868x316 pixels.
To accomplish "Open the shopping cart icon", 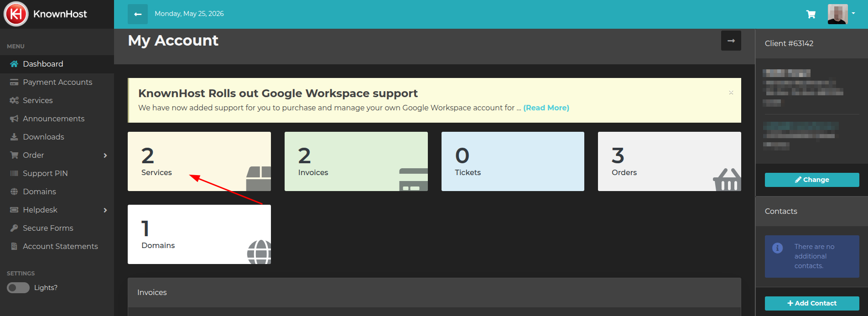I will pyautogui.click(x=811, y=14).
